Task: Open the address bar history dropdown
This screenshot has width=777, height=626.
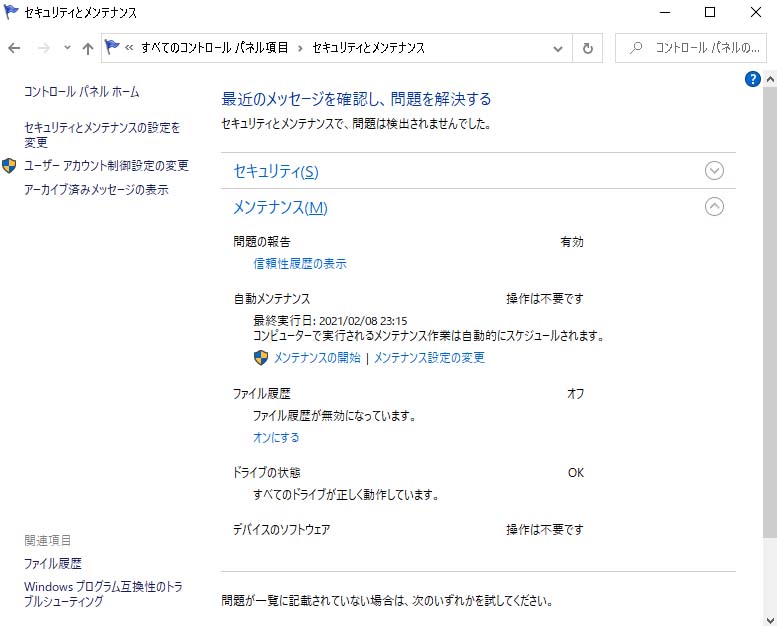Action: [x=558, y=48]
